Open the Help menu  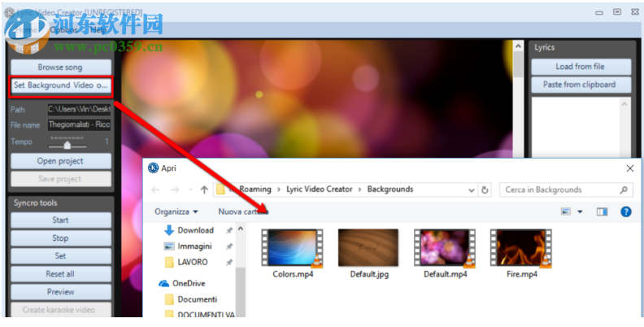[x=98, y=30]
